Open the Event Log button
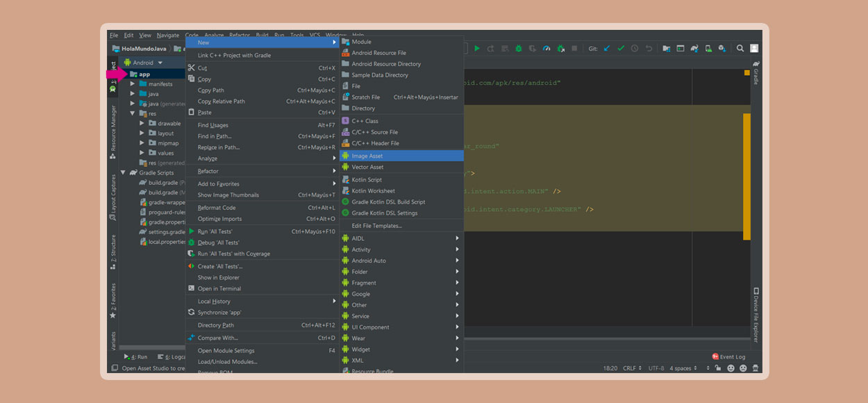This screenshot has width=868, height=403. coord(728,356)
